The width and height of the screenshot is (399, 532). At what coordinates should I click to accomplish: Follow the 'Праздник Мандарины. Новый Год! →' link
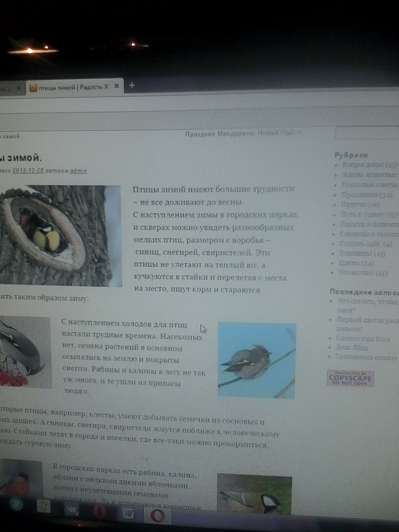243,133
